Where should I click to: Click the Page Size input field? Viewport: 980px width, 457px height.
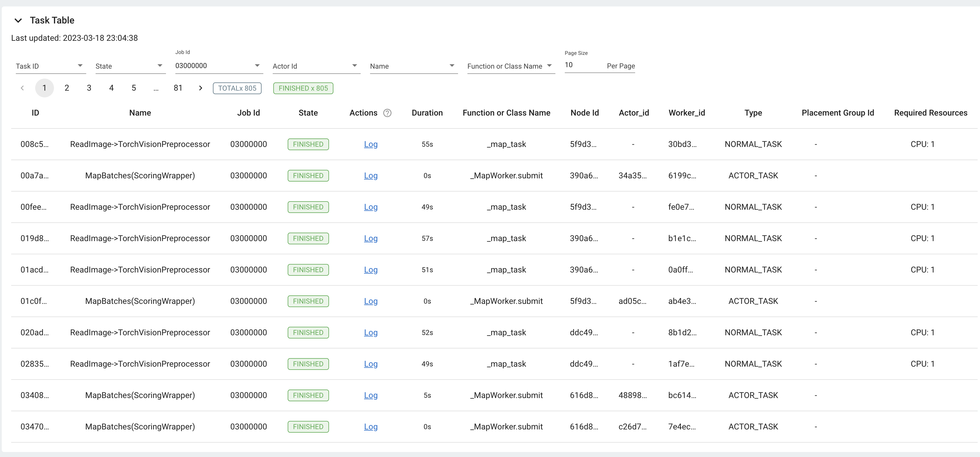(584, 65)
